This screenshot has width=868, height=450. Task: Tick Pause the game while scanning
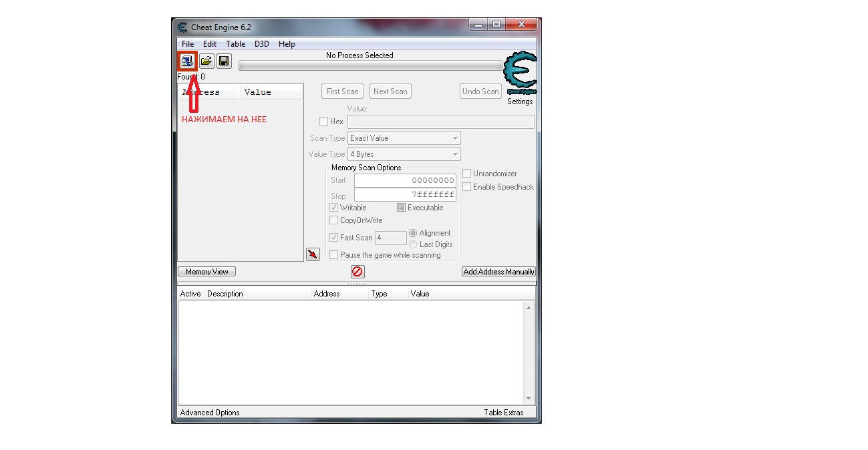(334, 255)
